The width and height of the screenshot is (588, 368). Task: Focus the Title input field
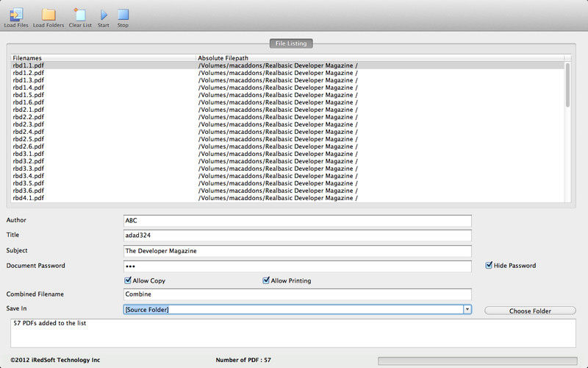pyautogui.click(x=298, y=236)
